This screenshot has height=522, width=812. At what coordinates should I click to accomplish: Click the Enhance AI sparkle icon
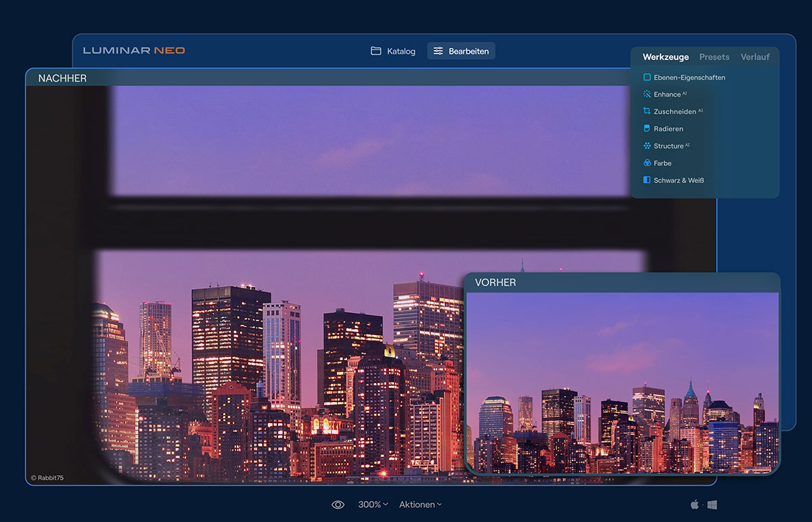coord(647,94)
